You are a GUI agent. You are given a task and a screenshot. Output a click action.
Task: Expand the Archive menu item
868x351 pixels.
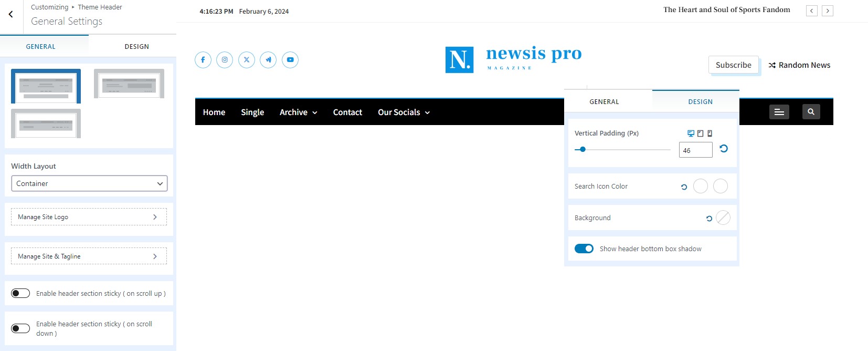point(298,112)
